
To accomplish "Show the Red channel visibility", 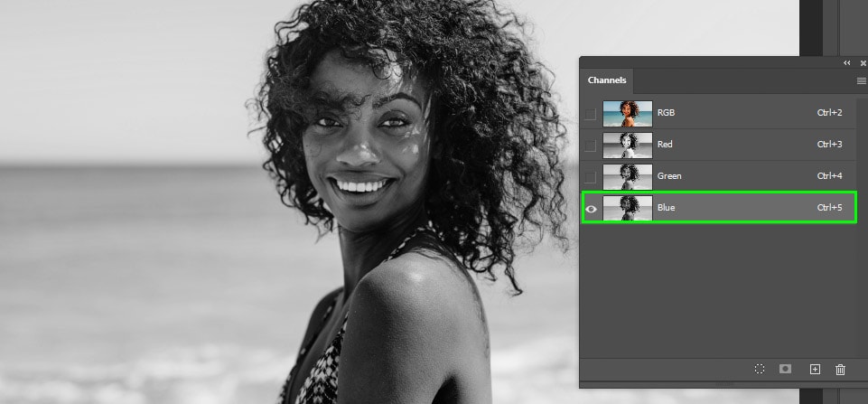I will coord(591,146).
